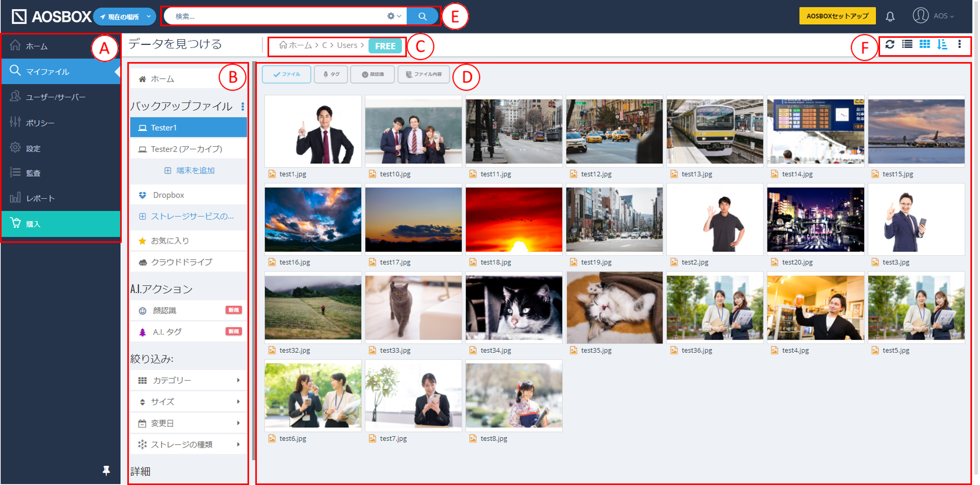Click ホーム in the breadcrumb

[x=296, y=45]
